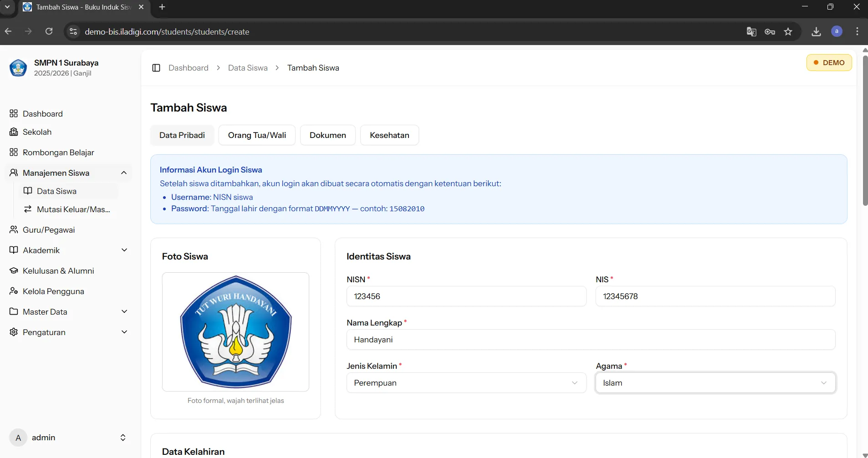Click the Nama Lengkap input field

tap(591, 340)
